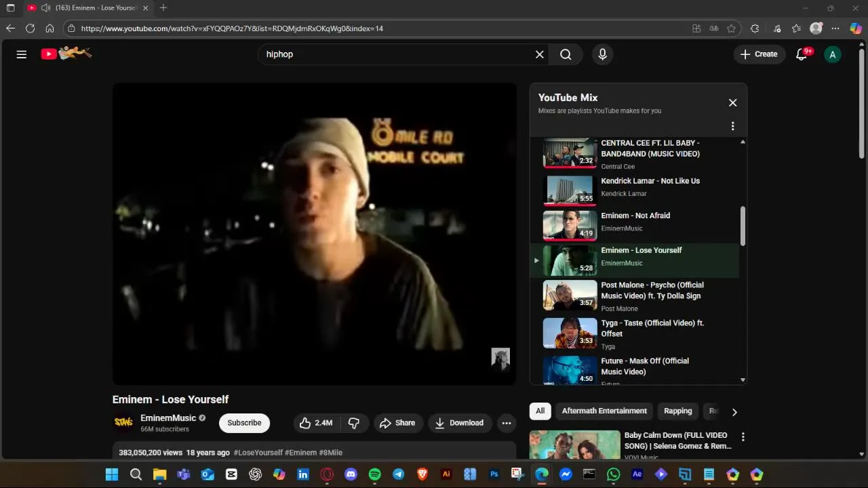
Task: Select the Rapping filter chip
Action: click(678, 411)
